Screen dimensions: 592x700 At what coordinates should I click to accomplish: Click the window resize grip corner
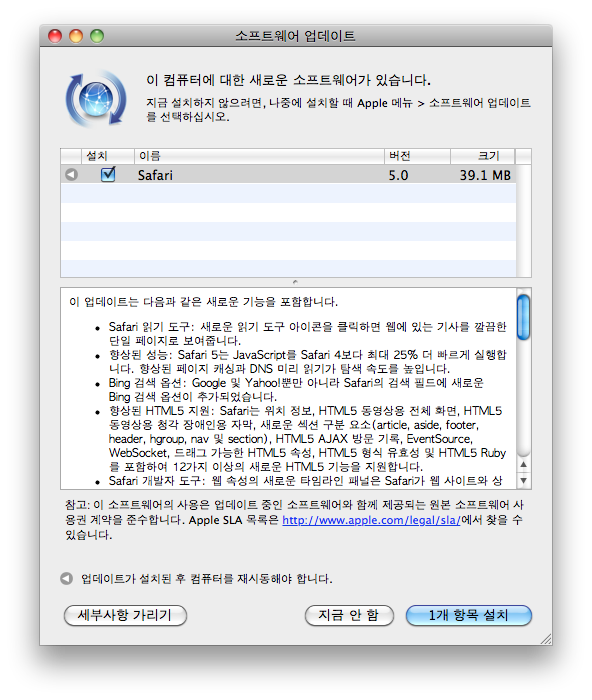546,639
